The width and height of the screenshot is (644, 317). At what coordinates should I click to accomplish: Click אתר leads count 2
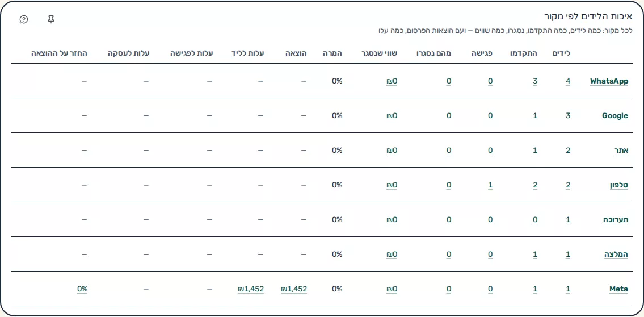(x=568, y=151)
